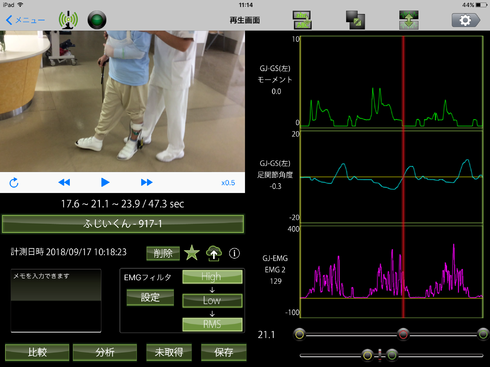490x367 pixels.
Task: Tap the ふじいくん - 917-1 record bar
Action: point(123,224)
